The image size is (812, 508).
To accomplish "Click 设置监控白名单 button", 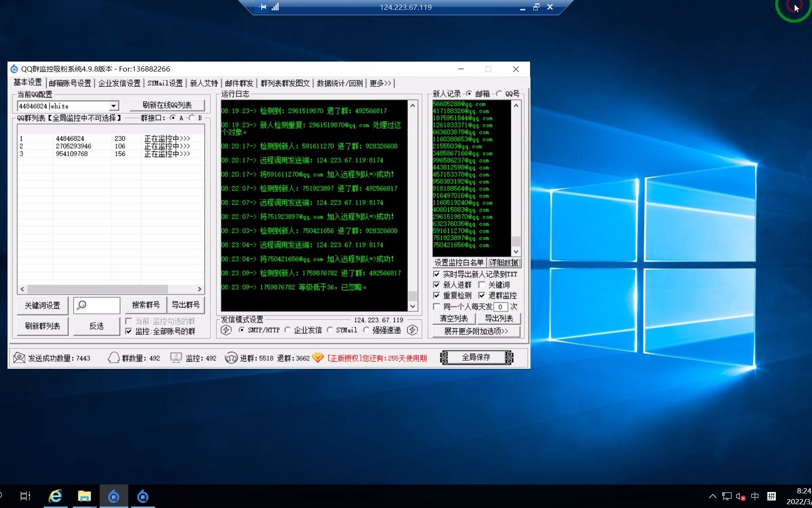I will 459,262.
